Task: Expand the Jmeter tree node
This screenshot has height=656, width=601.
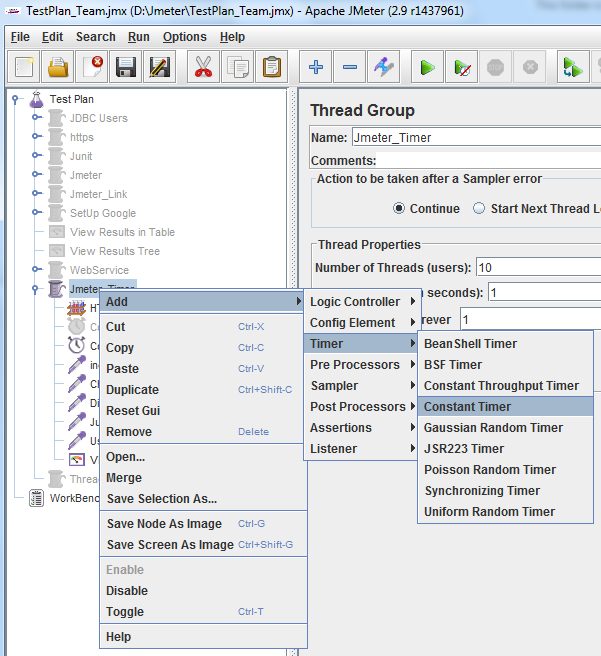Action: tap(36, 174)
